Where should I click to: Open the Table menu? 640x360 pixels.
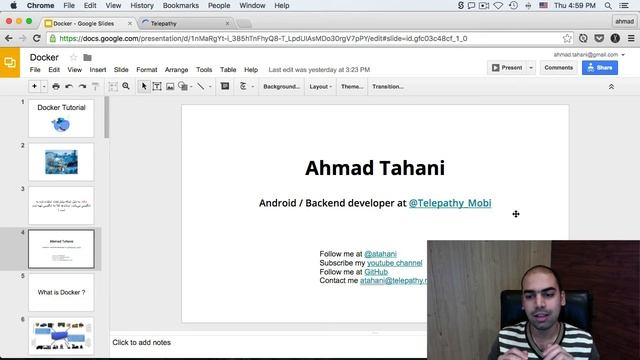click(228, 70)
